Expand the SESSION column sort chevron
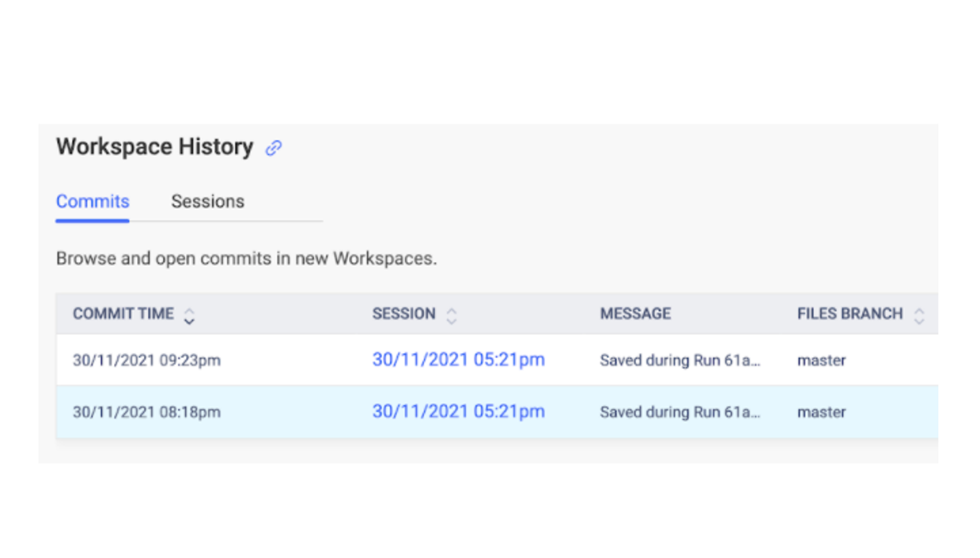This screenshot has height=558, width=980. coord(451,315)
